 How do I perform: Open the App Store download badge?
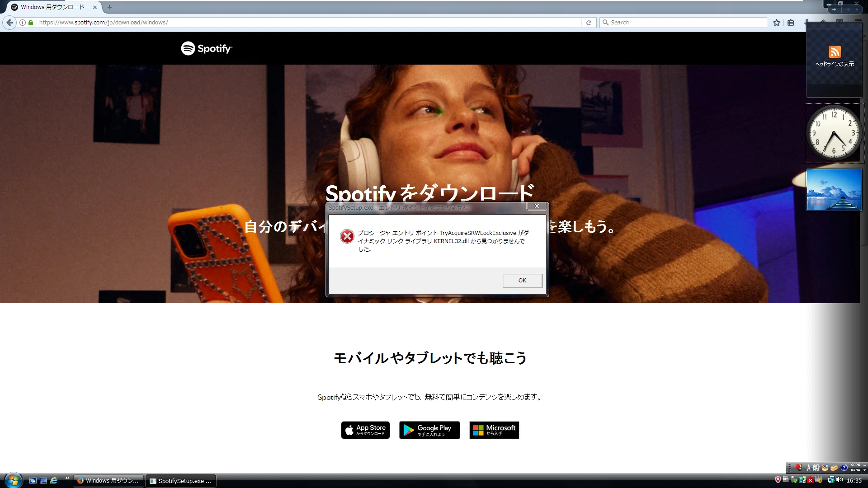point(365,430)
